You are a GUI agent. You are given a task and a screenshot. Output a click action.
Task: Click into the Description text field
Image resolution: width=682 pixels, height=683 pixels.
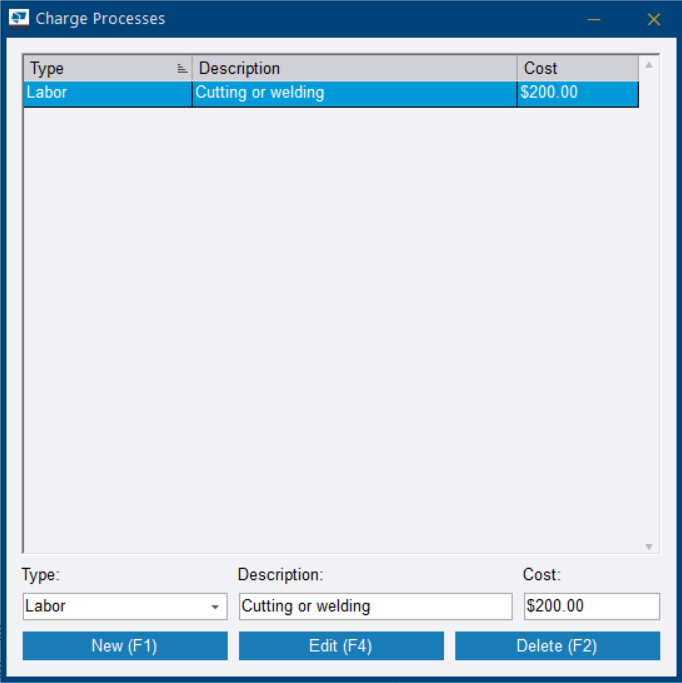375,606
